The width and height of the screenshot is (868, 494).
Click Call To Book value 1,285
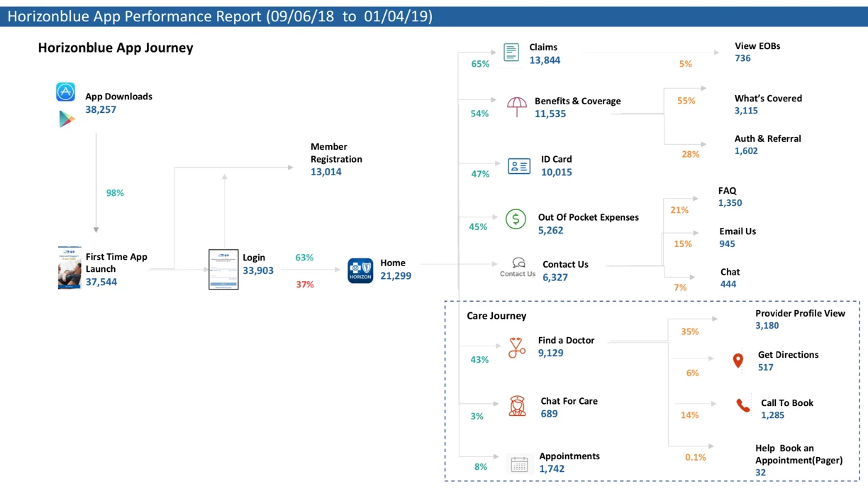(772, 415)
